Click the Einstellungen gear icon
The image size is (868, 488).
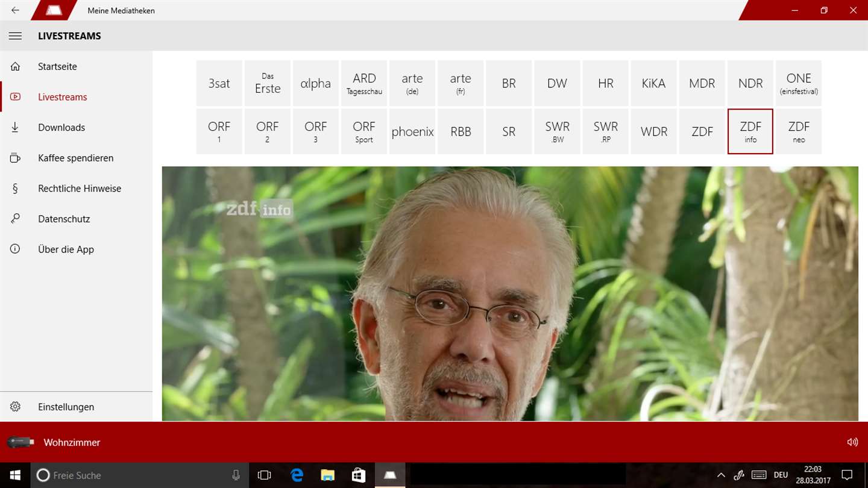click(15, 407)
